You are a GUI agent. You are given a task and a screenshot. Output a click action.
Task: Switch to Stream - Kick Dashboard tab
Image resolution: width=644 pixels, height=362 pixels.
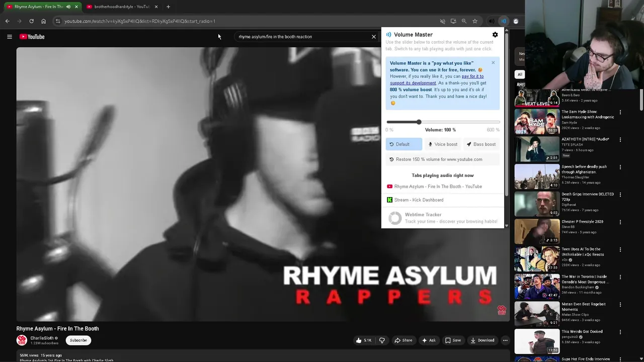pyautogui.click(x=443, y=200)
